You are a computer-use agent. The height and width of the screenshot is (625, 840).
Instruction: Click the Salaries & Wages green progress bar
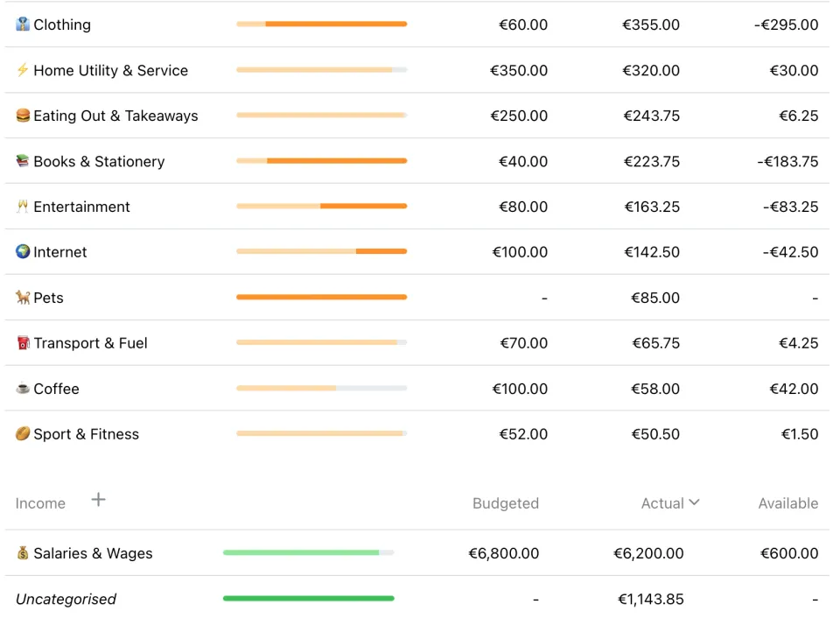click(309, 552)
